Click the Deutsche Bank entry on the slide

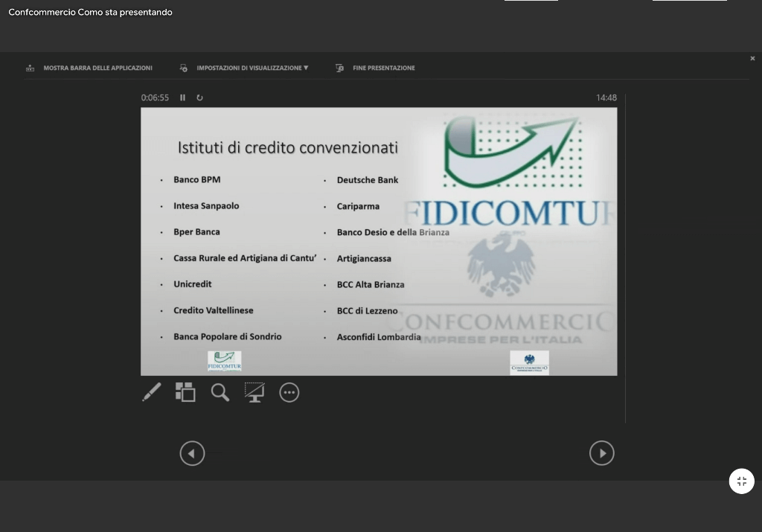367,180
